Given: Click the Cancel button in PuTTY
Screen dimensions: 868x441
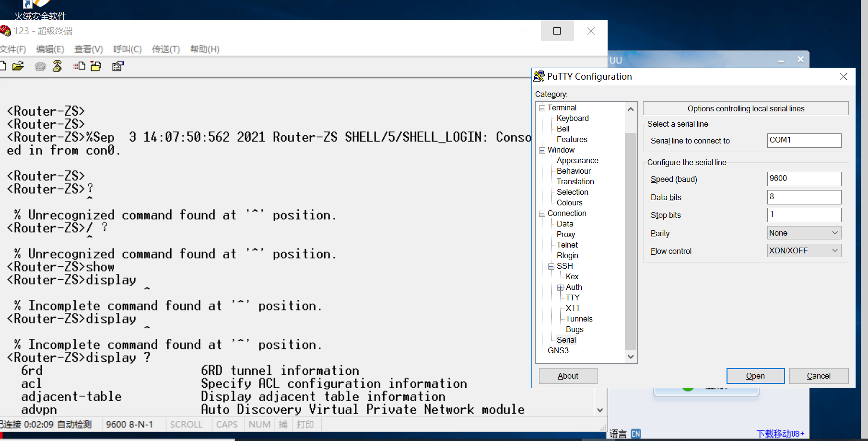Looking at the screenshot, I should click(x=819, y=376).
